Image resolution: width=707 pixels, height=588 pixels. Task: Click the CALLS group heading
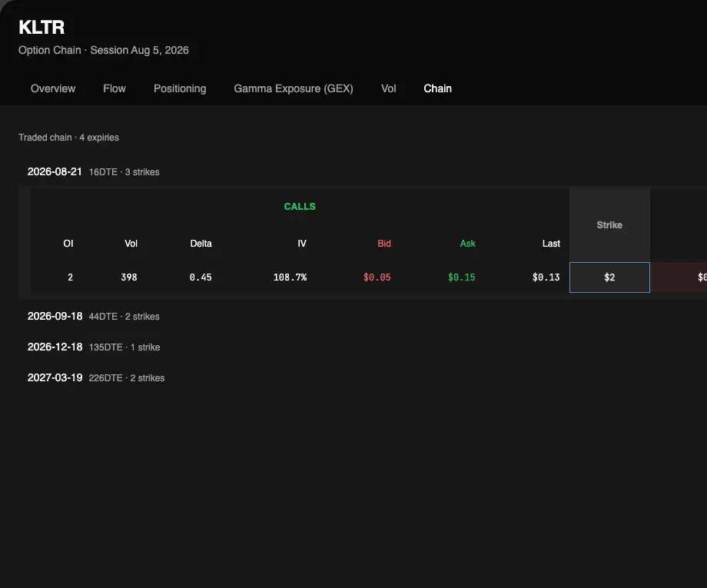pyautogui.click(x=300, y=207)
